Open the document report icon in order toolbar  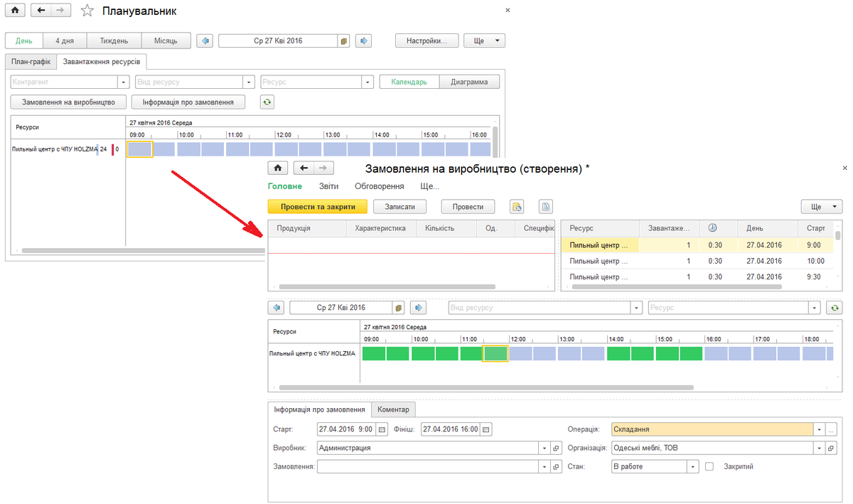pos(546,207)
